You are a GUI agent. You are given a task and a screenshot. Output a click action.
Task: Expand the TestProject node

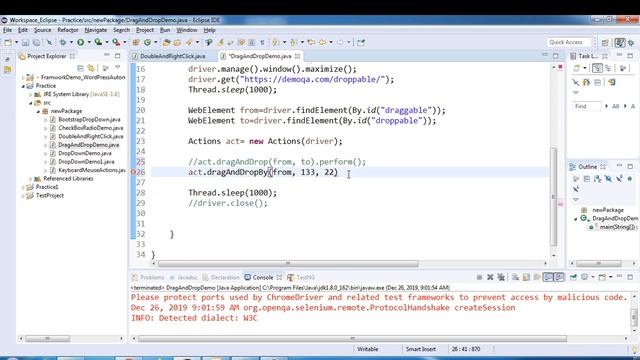point(23,196)
